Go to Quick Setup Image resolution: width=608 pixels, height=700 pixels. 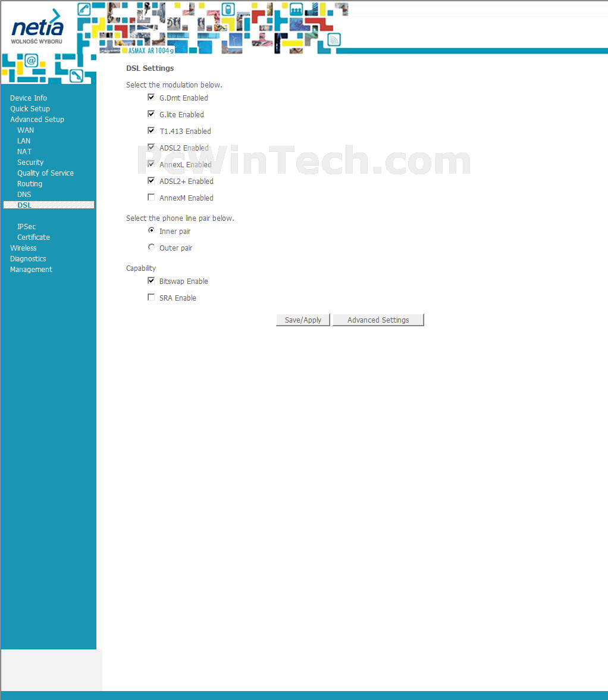30,108
